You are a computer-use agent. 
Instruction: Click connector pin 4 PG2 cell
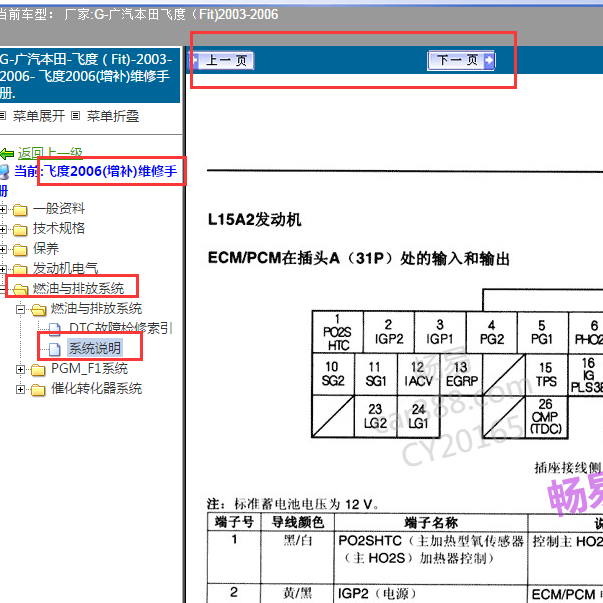point(492,332)
